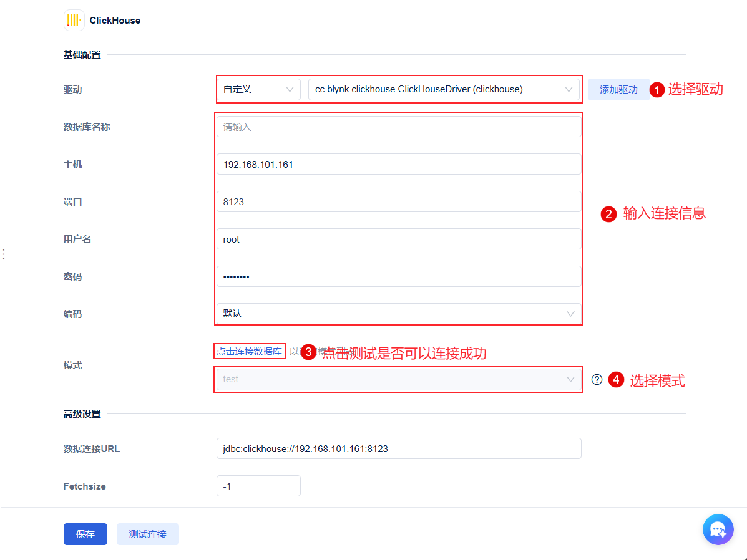Click the vertical dots panel handle

(4, 254)
